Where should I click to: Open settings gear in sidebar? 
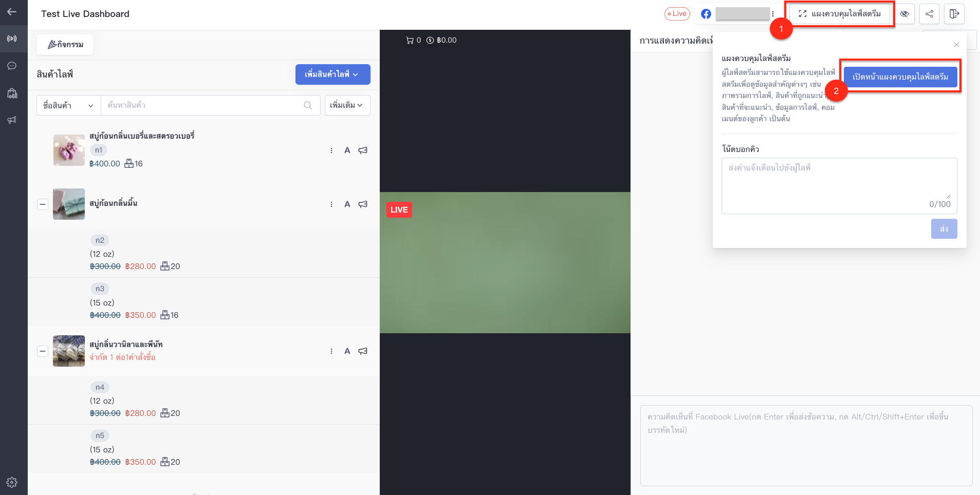coord(12,482)
